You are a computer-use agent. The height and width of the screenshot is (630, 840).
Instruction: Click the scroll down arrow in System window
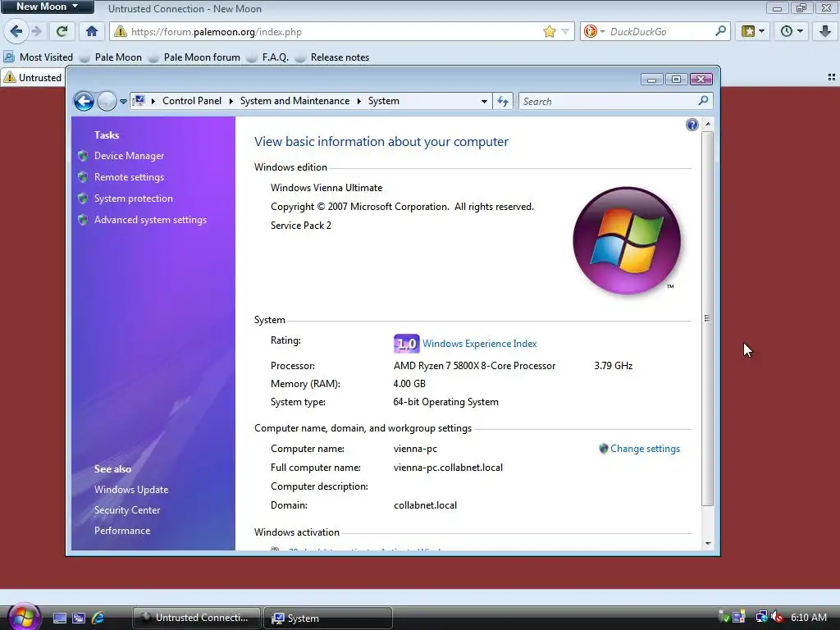point(708,543)
